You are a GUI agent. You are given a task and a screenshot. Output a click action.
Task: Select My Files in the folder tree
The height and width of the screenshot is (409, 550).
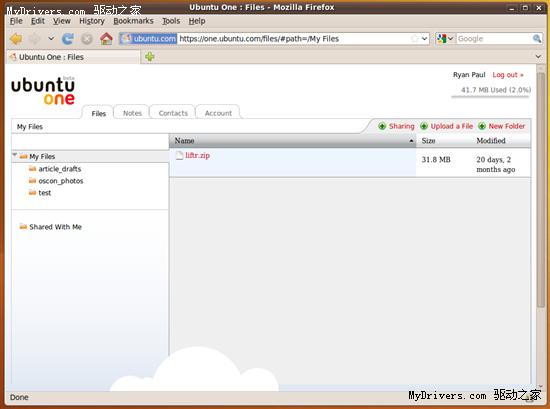[x=42, y=156]
